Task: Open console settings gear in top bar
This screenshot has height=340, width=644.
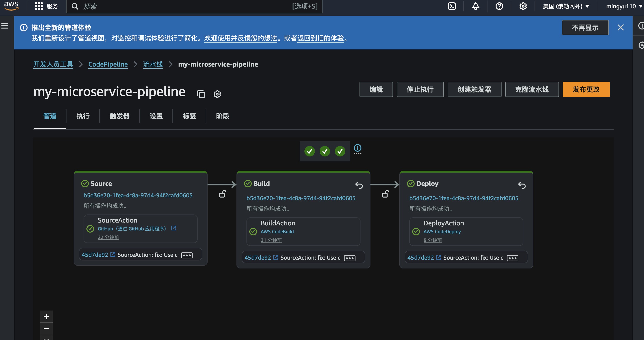Action: click(523, 6)
